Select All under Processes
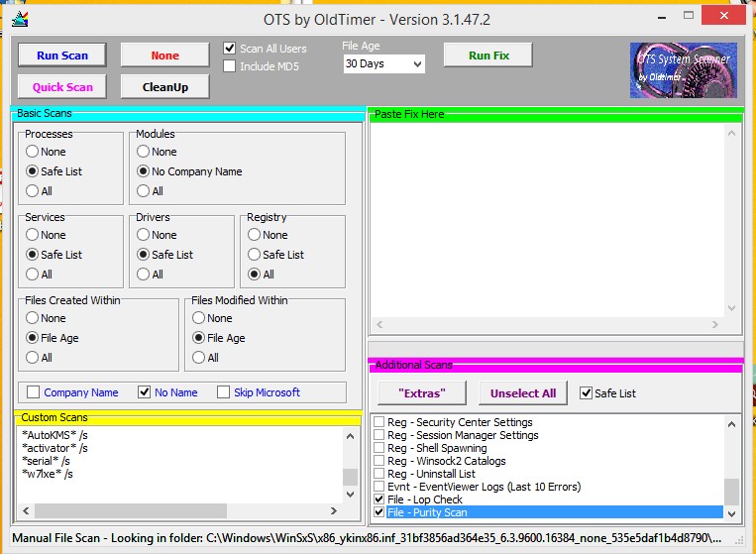The image size is (756, 554). (33, 191)
